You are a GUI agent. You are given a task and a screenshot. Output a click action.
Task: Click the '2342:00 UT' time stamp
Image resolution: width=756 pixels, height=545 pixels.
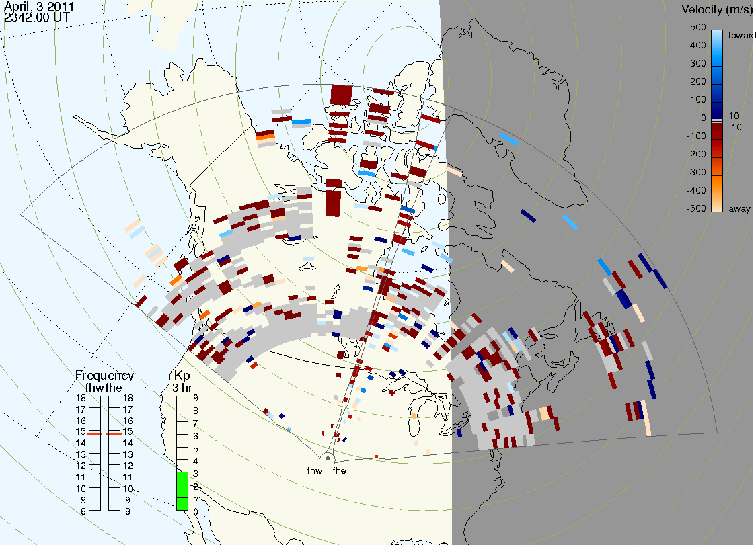point(37,17)
